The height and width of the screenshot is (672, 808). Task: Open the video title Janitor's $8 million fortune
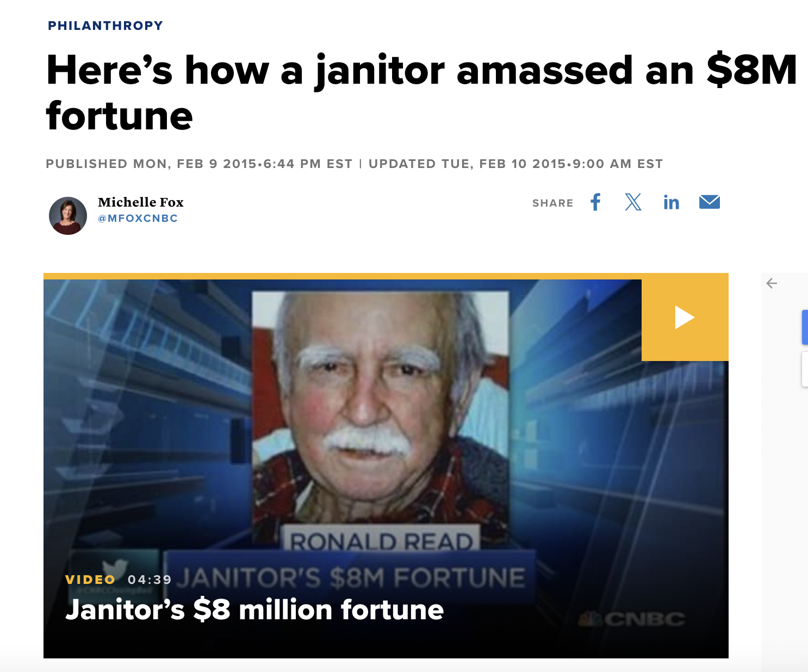[254, 609]
